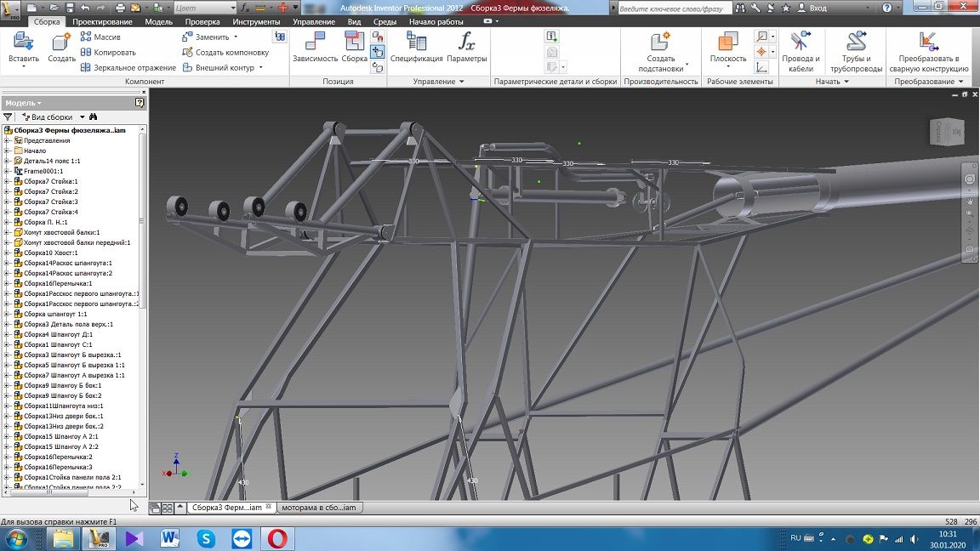Open the Параметры fx tool

[x=466, y=42]
